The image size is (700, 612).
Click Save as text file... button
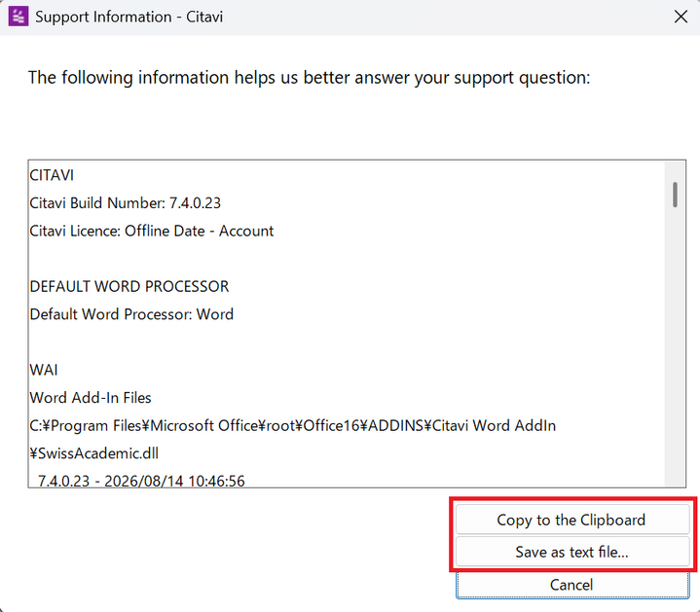coord(571,552)
